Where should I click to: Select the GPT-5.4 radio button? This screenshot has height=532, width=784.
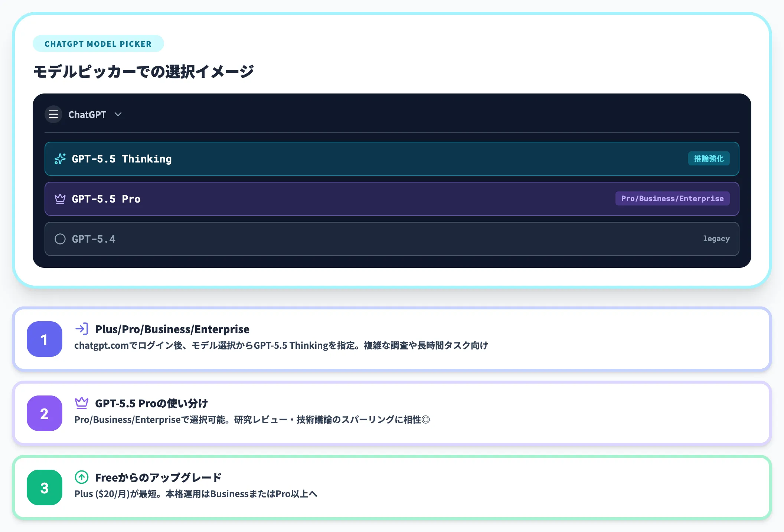[x=60, y=239]
